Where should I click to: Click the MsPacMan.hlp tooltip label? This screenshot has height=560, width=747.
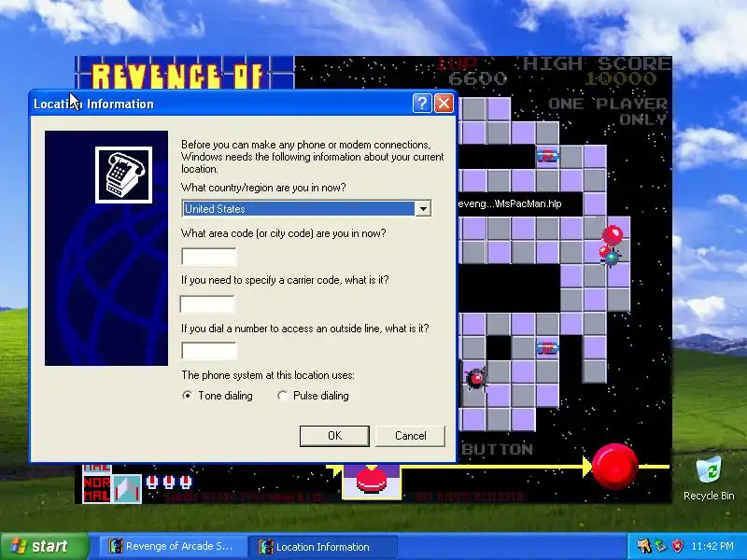509,203
